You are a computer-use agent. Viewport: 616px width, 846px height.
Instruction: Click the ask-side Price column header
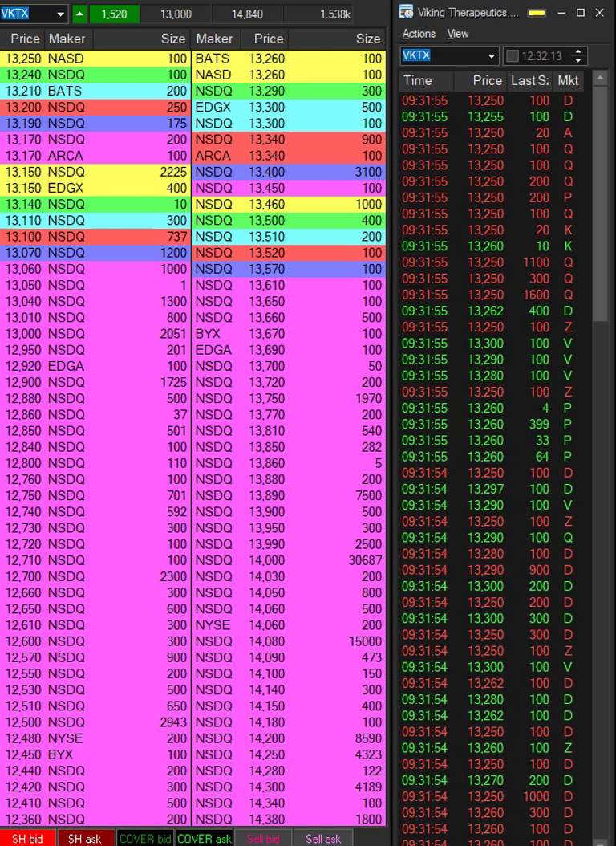coord(264,39)
